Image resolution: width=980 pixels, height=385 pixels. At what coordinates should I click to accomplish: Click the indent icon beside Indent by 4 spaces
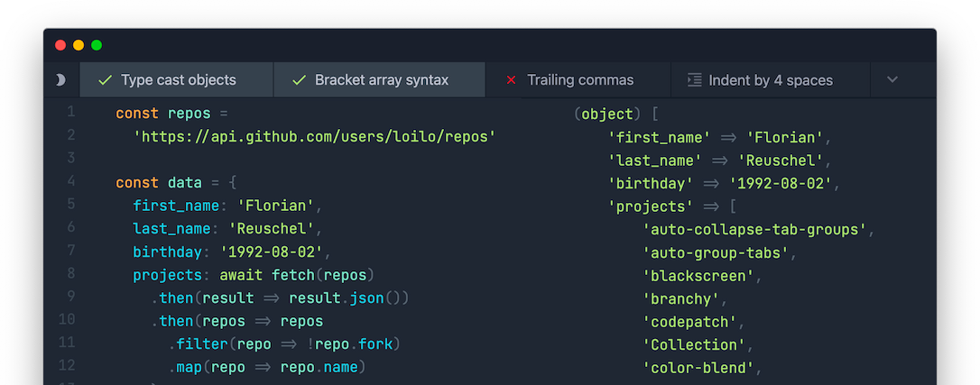[x=694, y=80]
